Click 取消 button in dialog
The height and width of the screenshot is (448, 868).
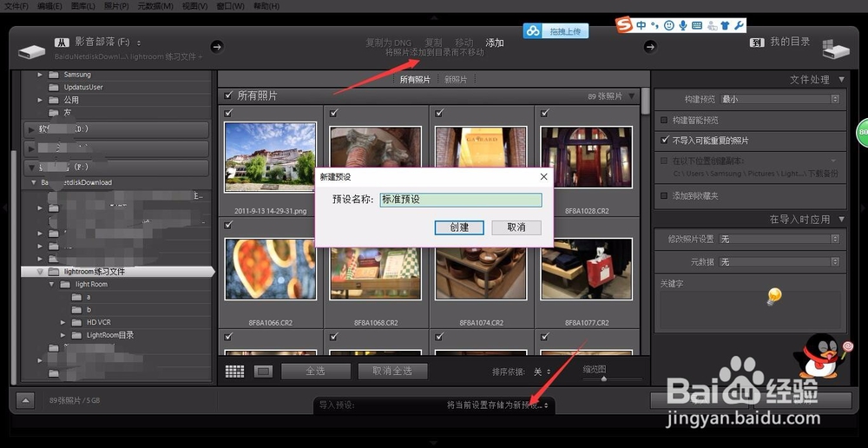point(516,227)
